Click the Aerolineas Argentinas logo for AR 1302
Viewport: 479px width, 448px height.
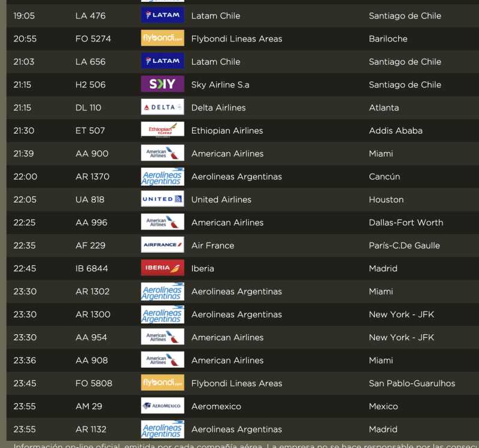(162, 291)
